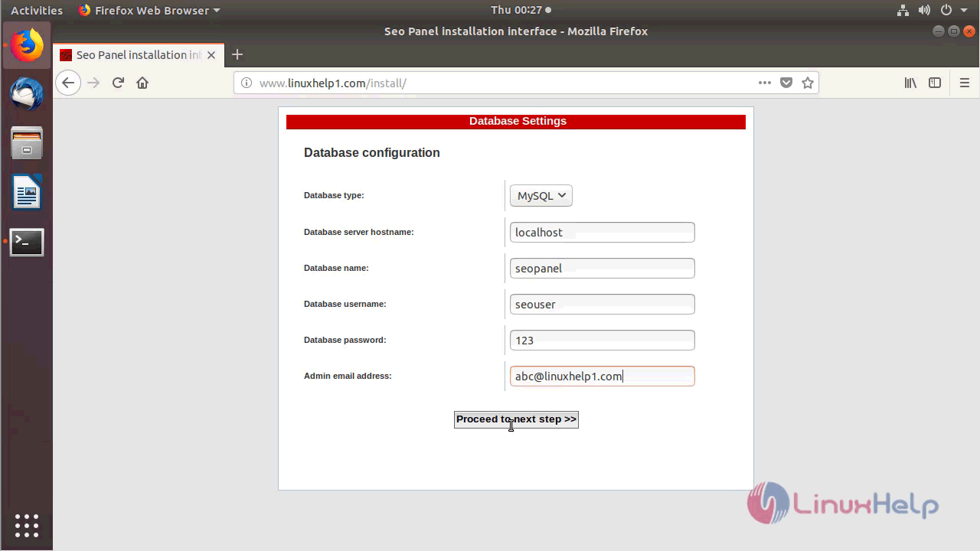Click Proceed to next step button
The width and height of the screenshot is (980, 551).
click(x=516, y=419)
